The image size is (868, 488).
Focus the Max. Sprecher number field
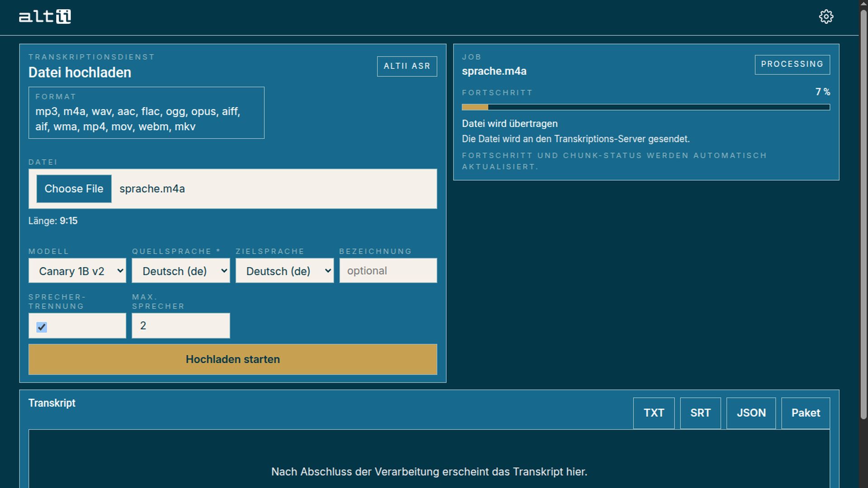181,326
